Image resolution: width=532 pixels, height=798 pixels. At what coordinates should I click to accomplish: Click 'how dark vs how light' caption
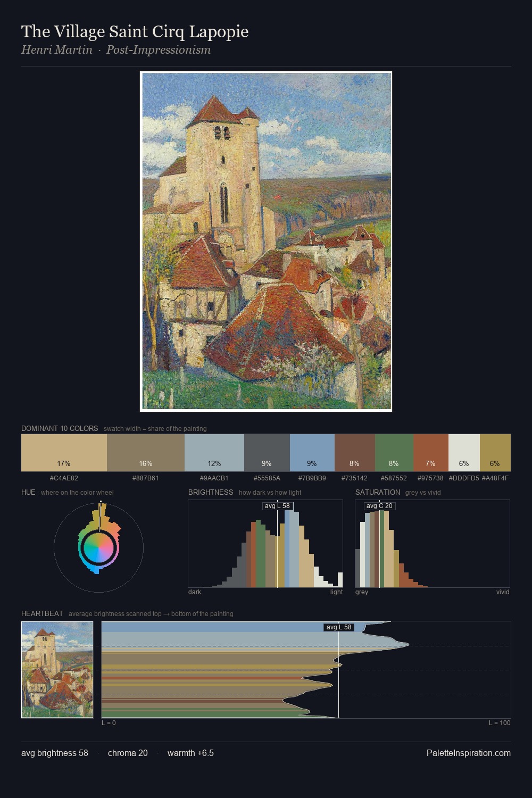270,493
